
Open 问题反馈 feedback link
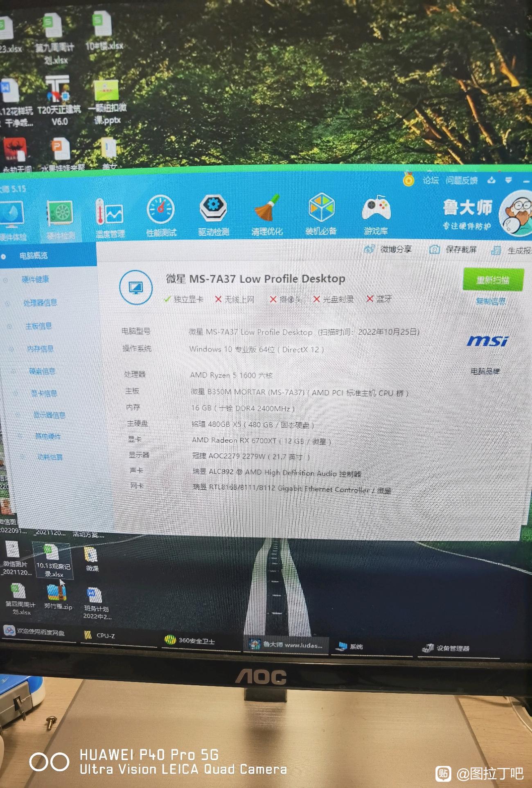tap(462, 180)
